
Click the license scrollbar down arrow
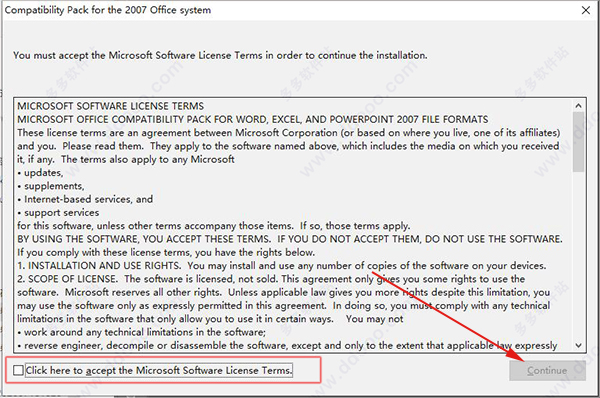(x=578, y=345)
